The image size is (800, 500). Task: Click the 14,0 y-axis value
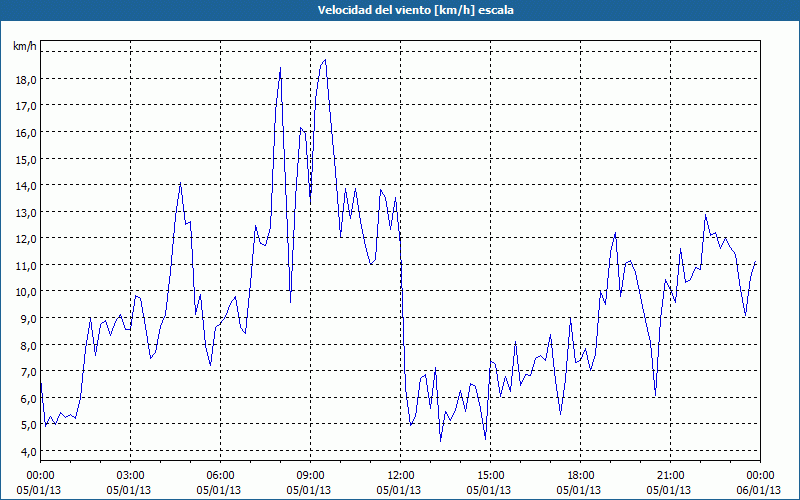tap(27, 186)
